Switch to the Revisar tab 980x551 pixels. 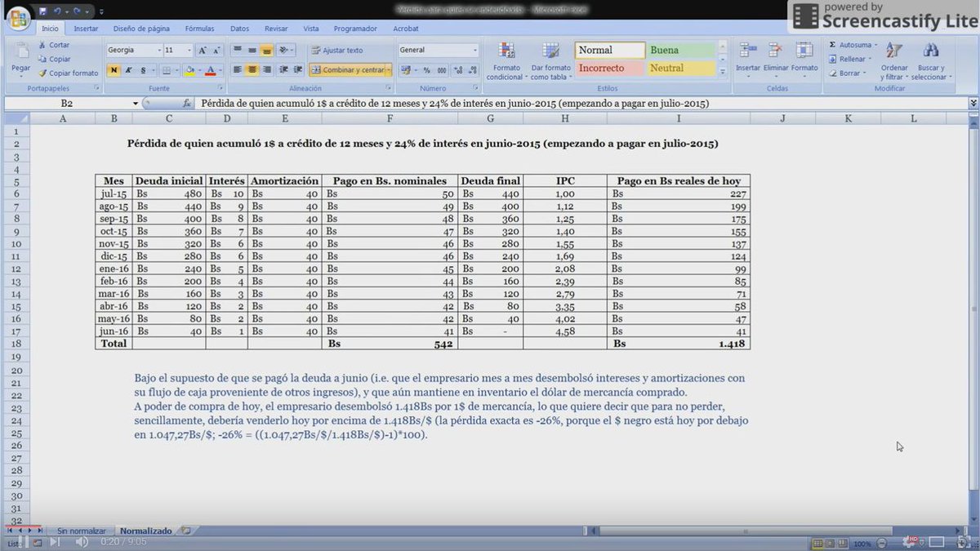(276, 29)
